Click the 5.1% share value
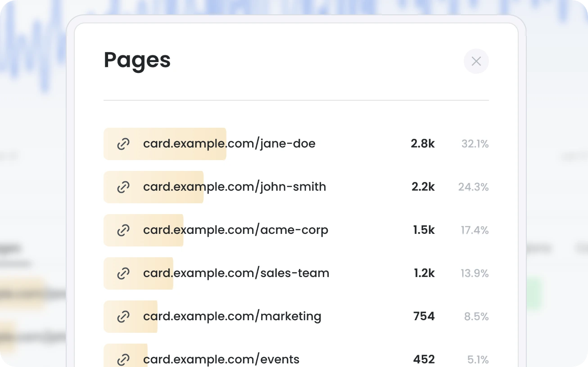The width and height of the screenshot is (588, 367). click(x=478, y=359)
